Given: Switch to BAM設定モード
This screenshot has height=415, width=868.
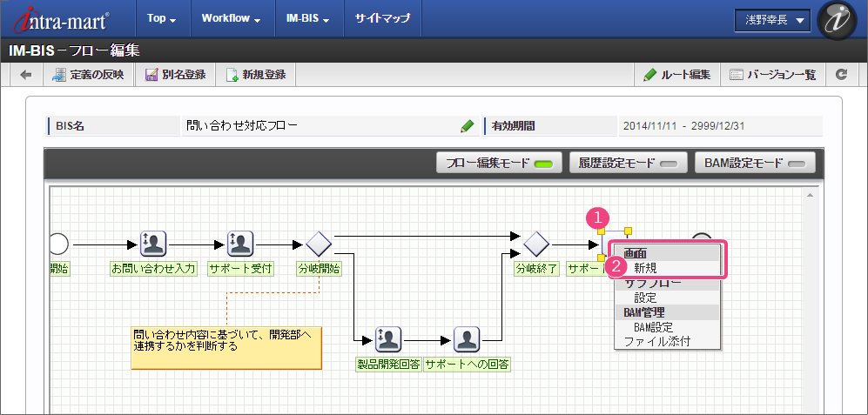Looking at the screenshot, I should coord(755,163).
